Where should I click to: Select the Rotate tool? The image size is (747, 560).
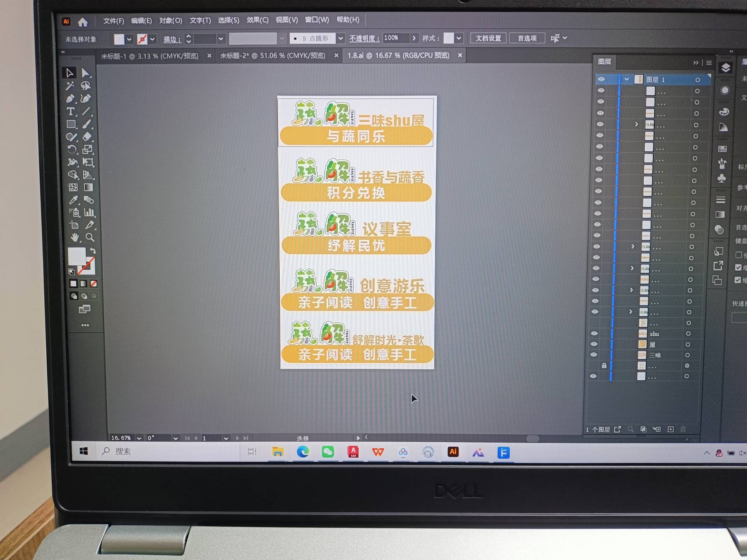tap(72, 150)
